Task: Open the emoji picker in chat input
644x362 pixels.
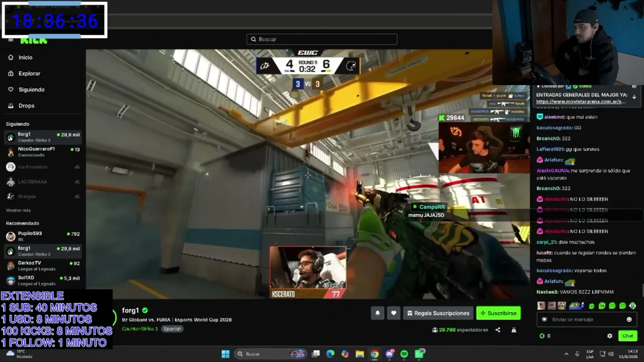Action: click(629, 319)
